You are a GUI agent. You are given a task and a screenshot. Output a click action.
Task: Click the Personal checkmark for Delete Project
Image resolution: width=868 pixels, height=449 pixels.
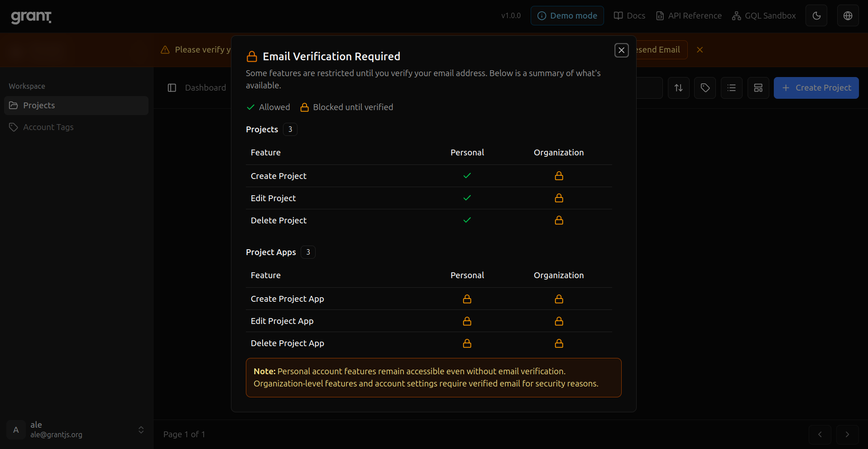pos(467,220)
